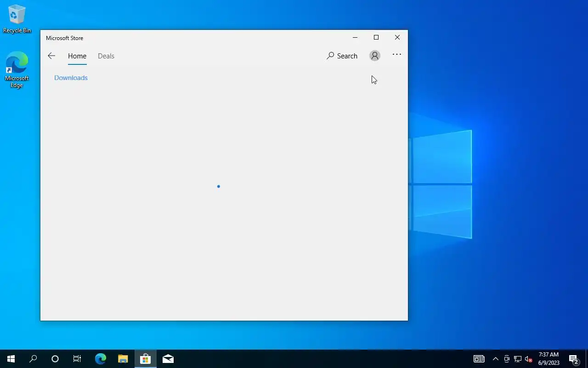Open taskbar search magnifier

pos(33,359)
